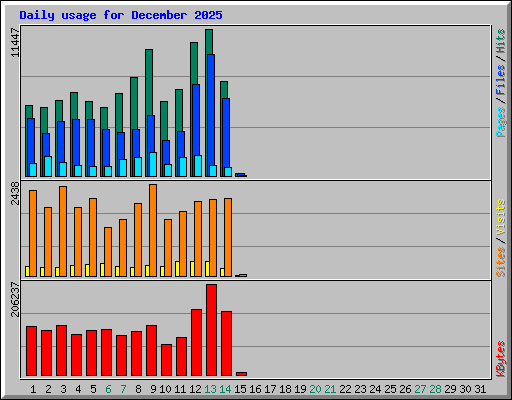Image resolution: width=512 pixels, height=400 pixels.
Task: Click green weekend day label 6
Action: coord(108,389)
